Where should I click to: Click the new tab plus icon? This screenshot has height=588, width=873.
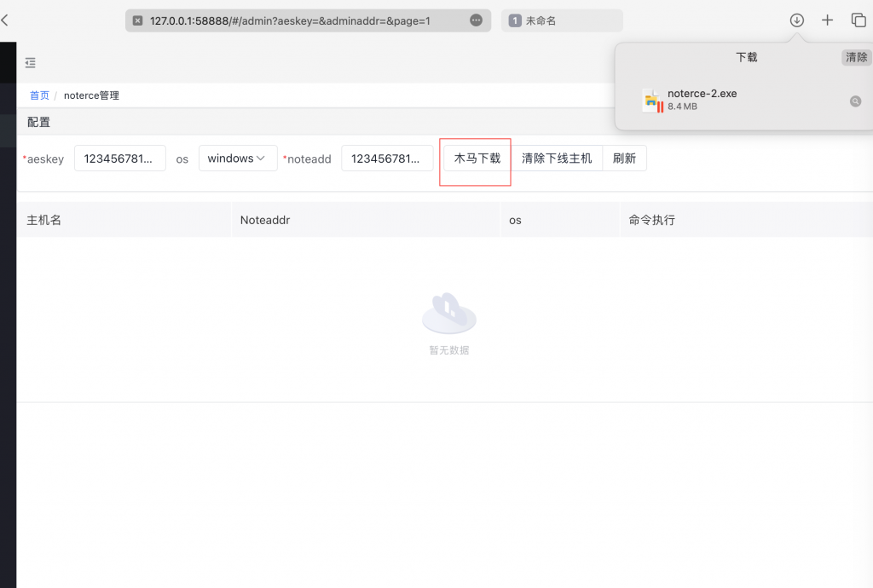[827, 20]
